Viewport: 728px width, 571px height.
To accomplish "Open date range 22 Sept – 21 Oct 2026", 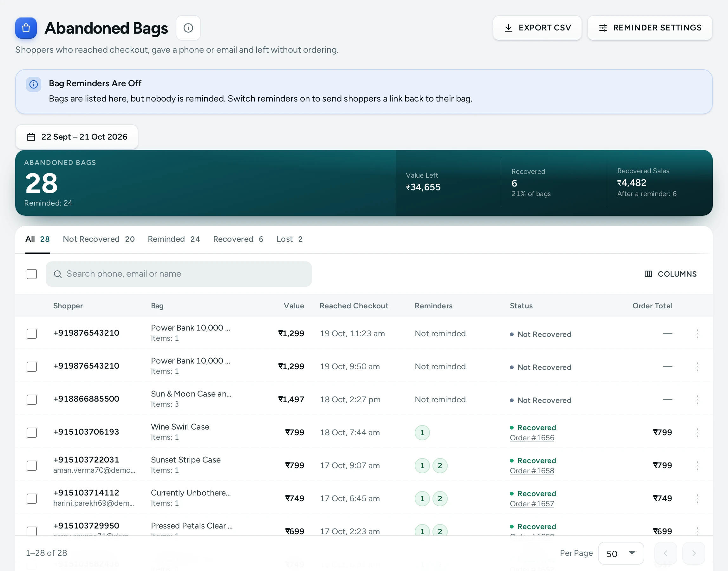I will point(77,137).
